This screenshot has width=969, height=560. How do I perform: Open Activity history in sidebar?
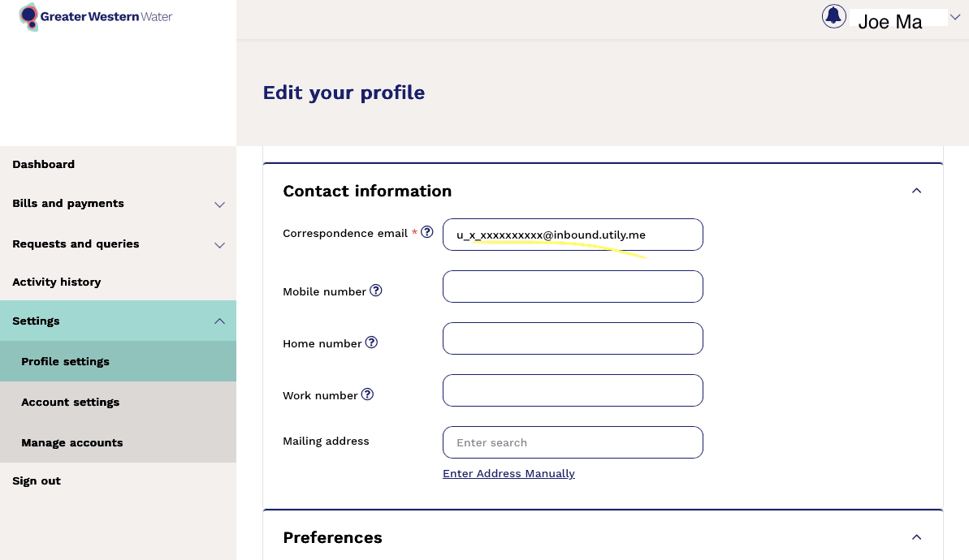[x=57, y=282]
